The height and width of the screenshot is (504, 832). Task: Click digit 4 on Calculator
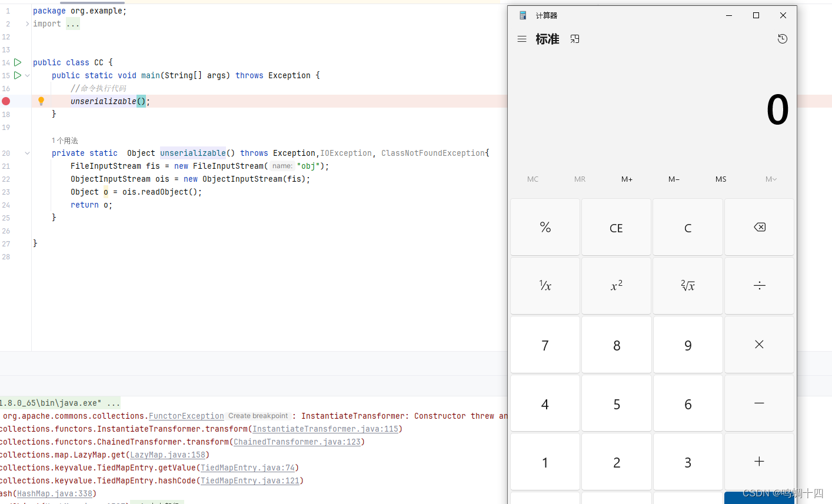[x=545, y=403]
